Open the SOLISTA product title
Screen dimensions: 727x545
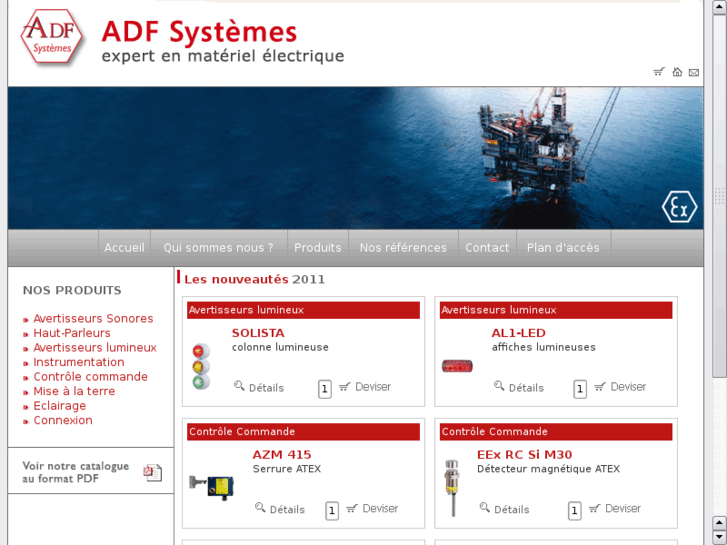pyautogui.click(x=258, y=333)
